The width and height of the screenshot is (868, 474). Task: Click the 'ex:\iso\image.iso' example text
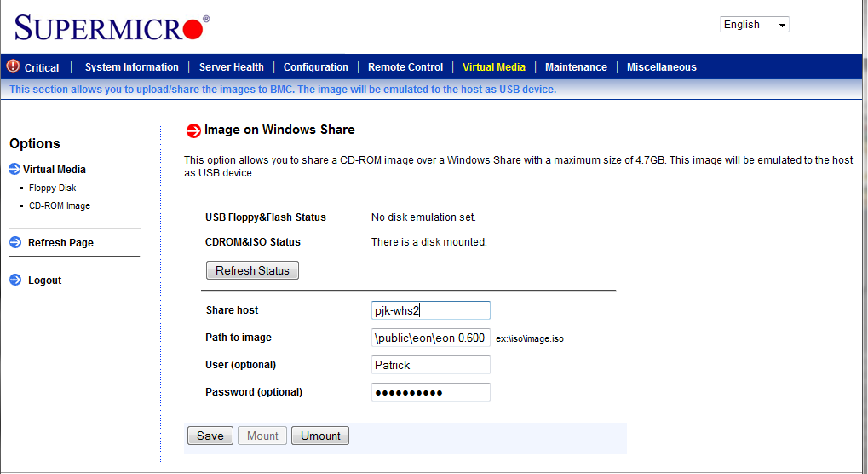point(530,339)
